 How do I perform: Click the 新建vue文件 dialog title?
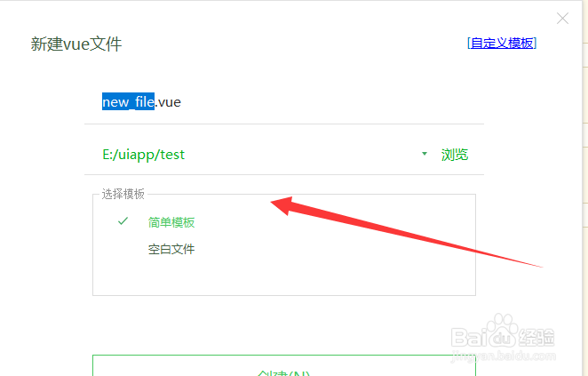pyautogui.click(x=76, y=44)
